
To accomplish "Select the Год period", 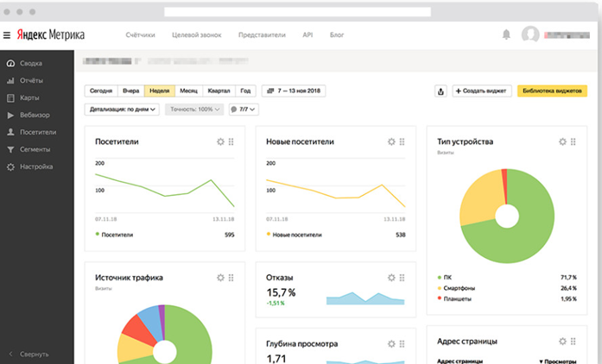I will pyautogui.click(x=245, y=91).
